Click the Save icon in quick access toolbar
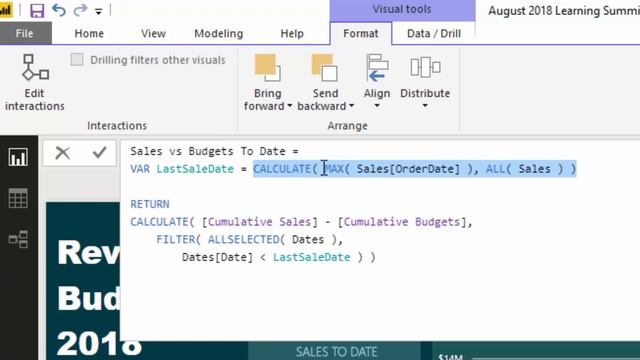 click(x=37, y=10)
